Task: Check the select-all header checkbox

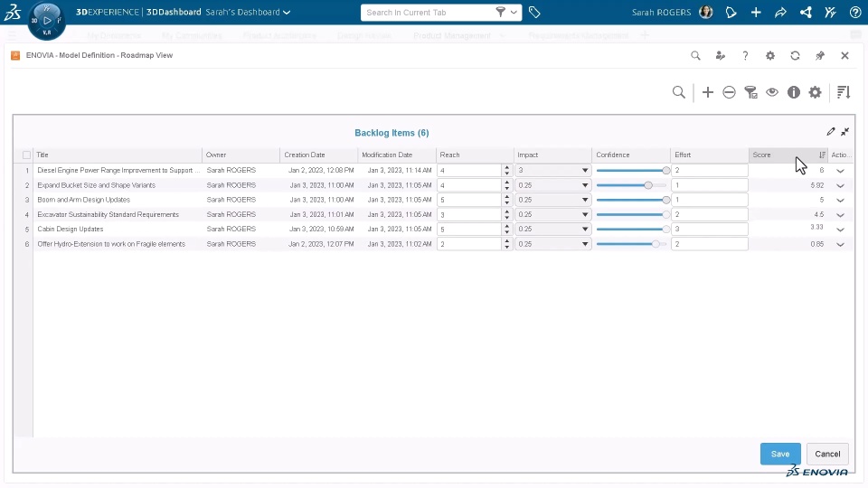Action: coord(26,155)
